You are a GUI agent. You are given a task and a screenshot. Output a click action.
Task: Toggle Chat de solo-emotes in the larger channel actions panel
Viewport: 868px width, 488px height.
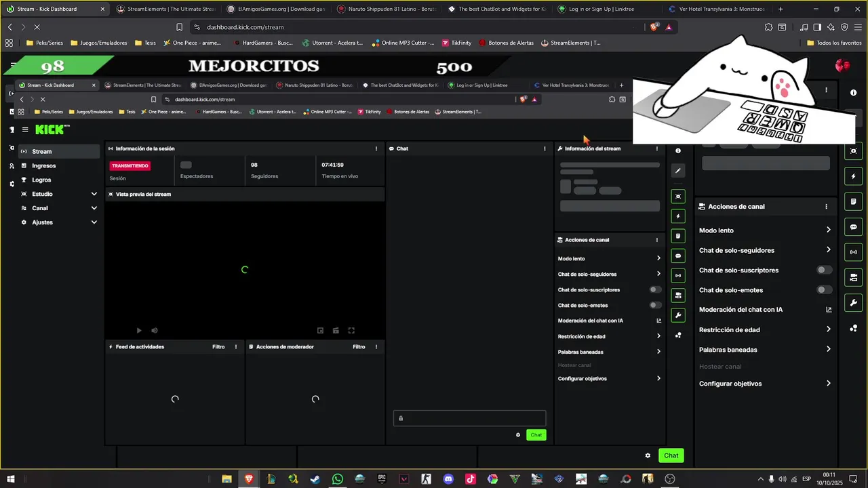coord(824,290)
